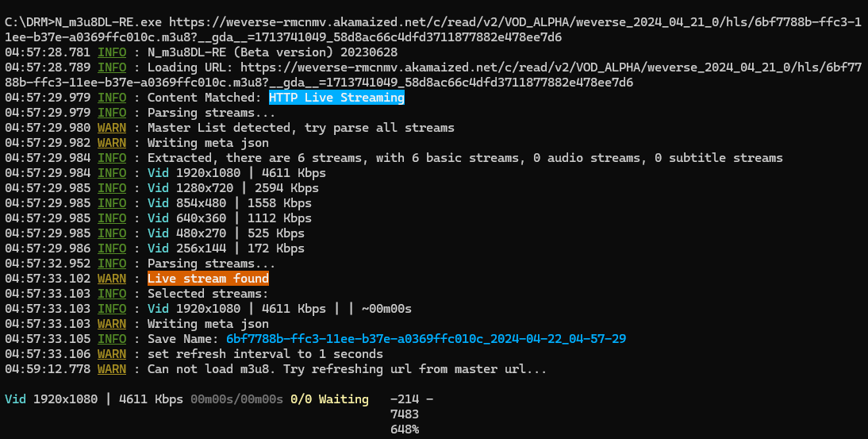This screenshot has width=868, height=439.
Task: Click the blue Save Name value
Action: point(426,339)
